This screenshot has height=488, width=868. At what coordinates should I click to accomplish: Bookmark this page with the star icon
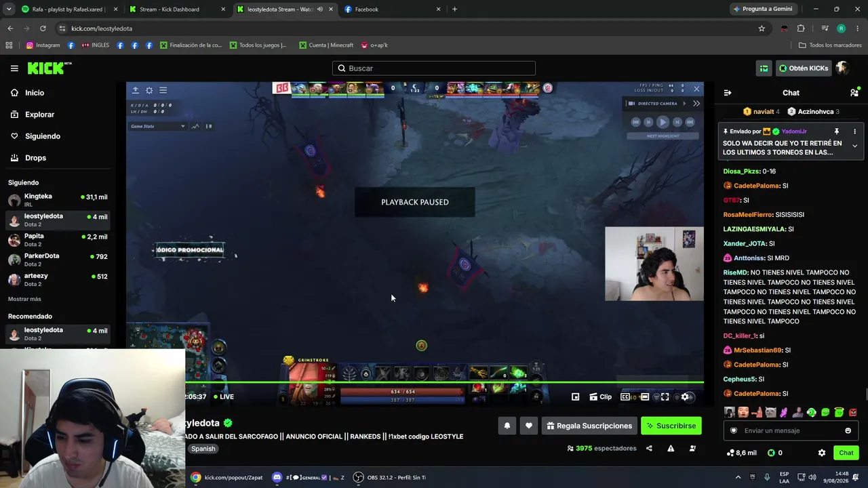(x=762, y=28)
